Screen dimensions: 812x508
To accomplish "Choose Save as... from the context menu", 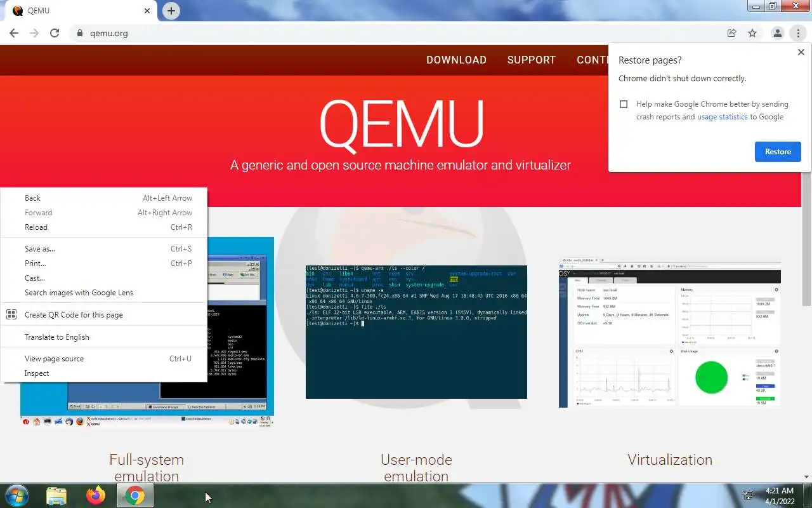I will tap(104, 249).
